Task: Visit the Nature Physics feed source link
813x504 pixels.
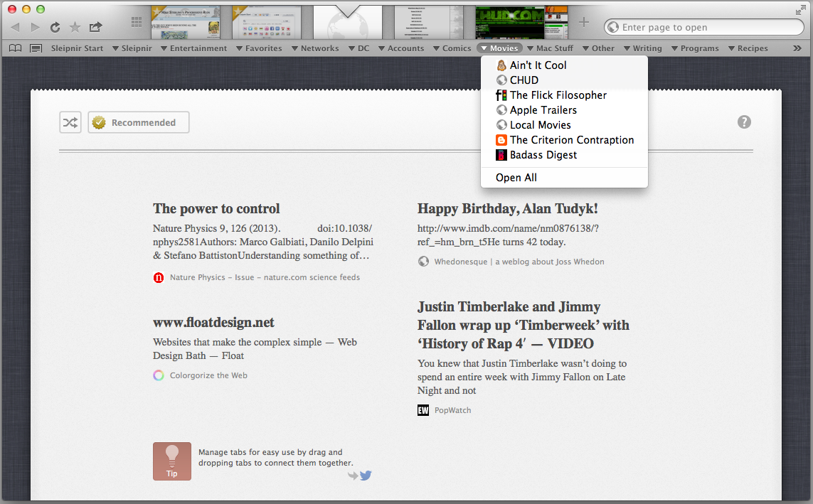Action: [265, 278]
